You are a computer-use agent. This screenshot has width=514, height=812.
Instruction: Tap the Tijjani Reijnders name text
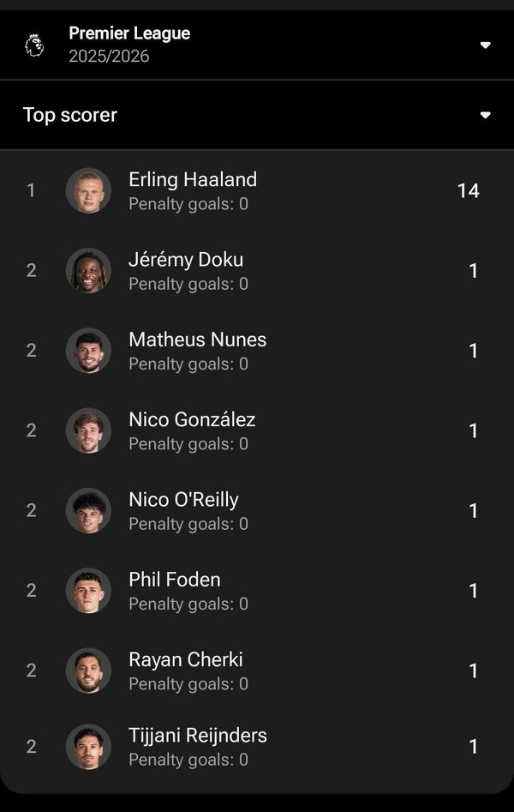click(x=198, y=735)
